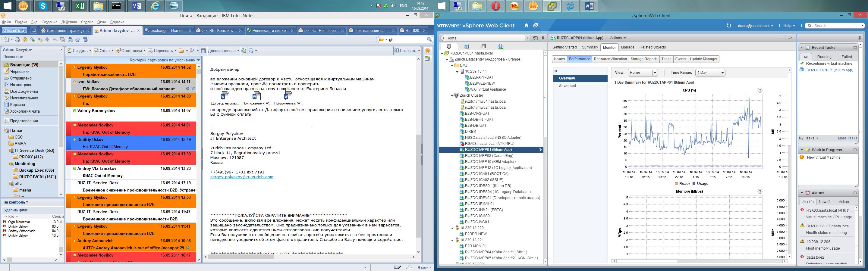Open 1C application from the taskbar

point(514,6)
